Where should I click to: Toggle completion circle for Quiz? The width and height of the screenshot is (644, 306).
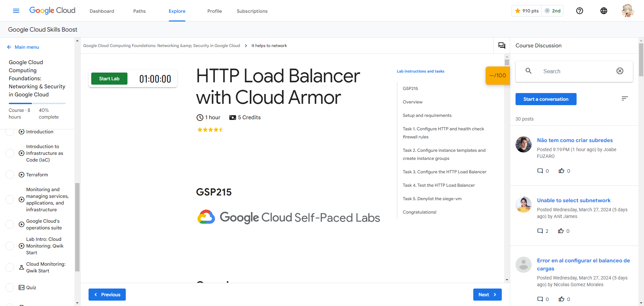pos(10,288)
